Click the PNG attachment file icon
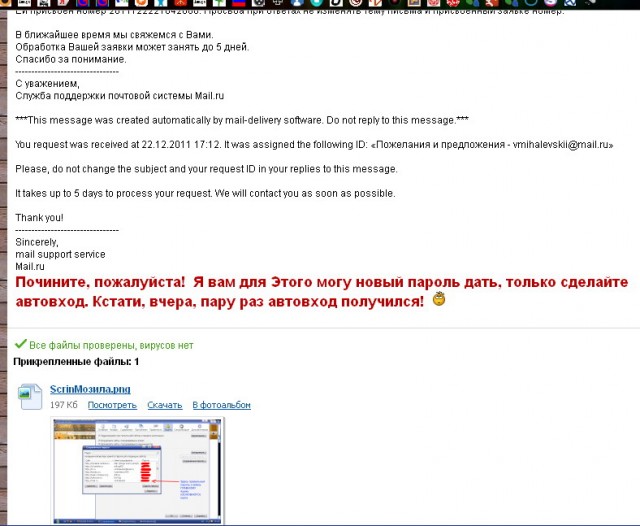 tap(29, 396)
